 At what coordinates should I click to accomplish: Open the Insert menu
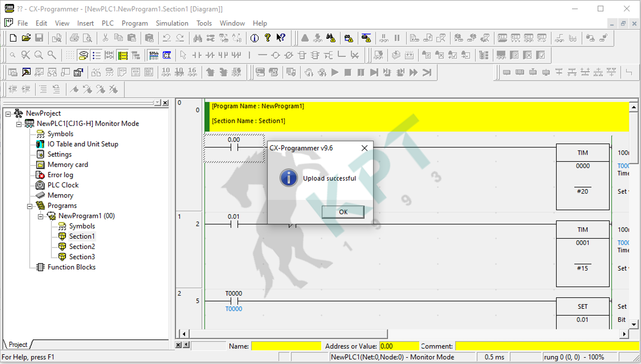pyautogui.click(x=85, y=23)
